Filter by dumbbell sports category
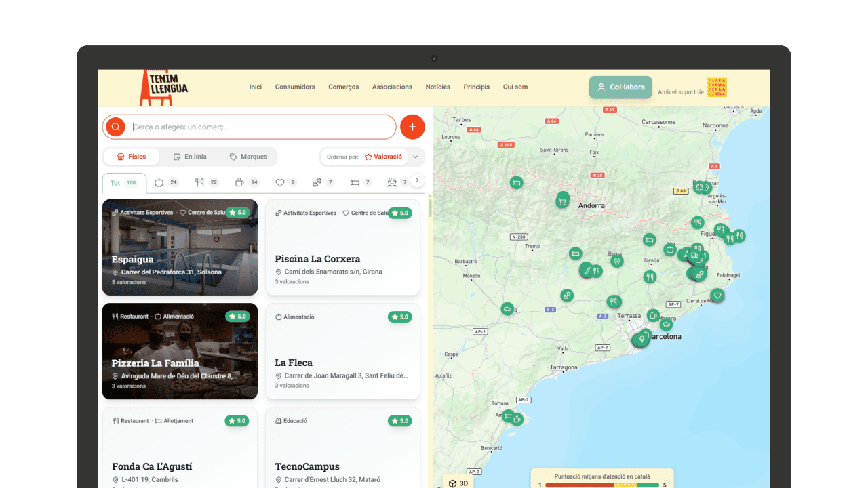This screenshot has width=868, height=488. [x=323, y=182]
